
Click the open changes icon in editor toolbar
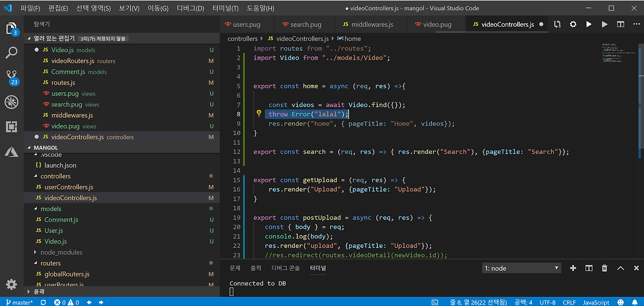[557, 24]
